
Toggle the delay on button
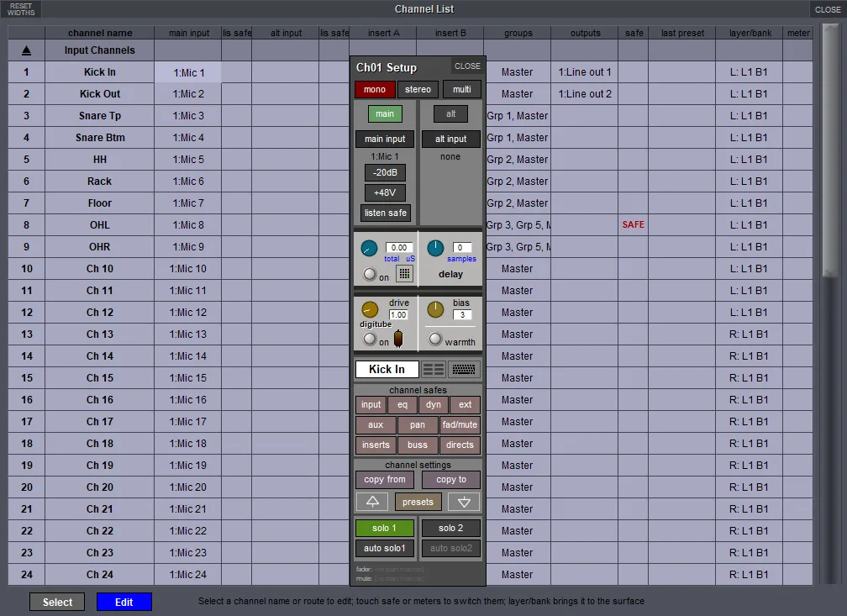point(370,275)
